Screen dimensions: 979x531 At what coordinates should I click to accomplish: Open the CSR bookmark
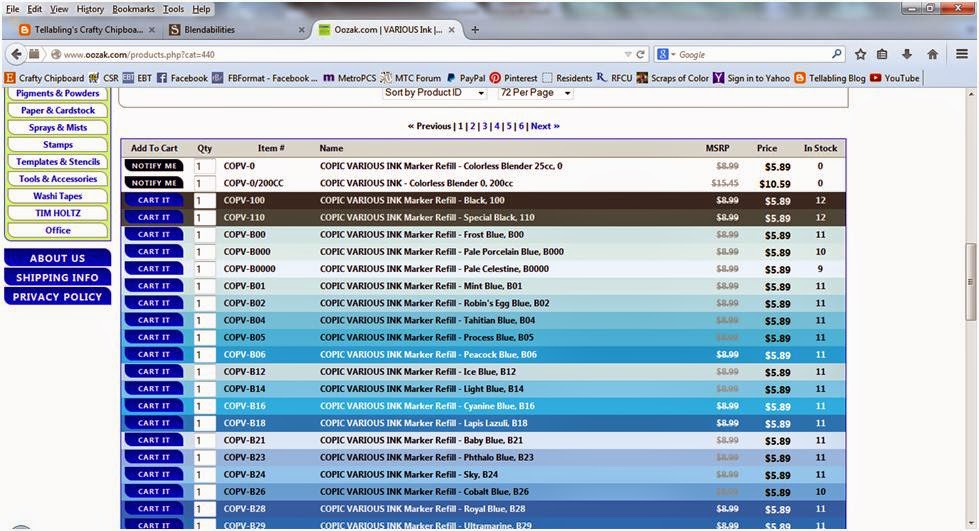(x=103, y=78)
